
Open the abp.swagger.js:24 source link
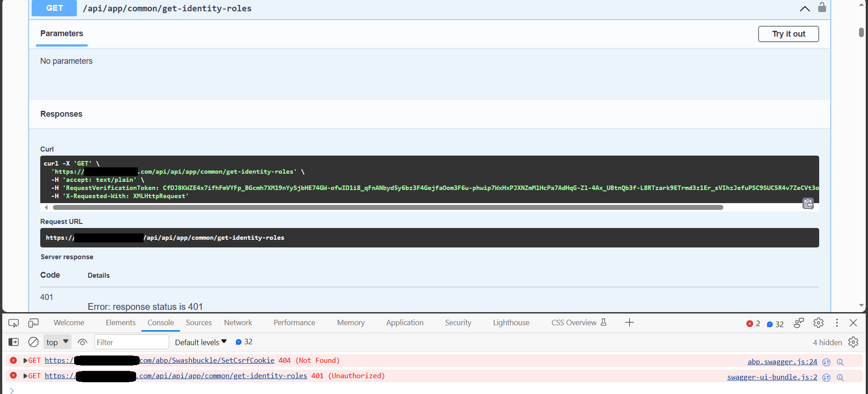coord(782,362)
